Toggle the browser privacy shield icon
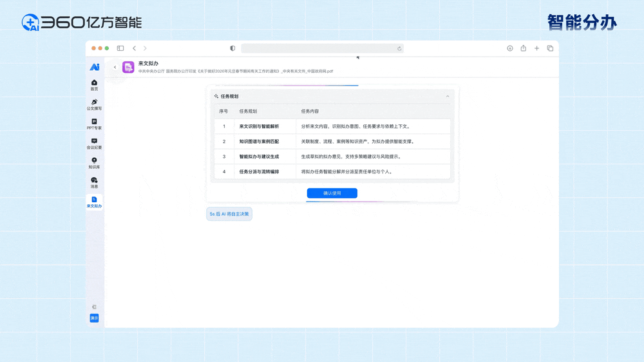The image size is (644, 362). click(x=232, y=48)
